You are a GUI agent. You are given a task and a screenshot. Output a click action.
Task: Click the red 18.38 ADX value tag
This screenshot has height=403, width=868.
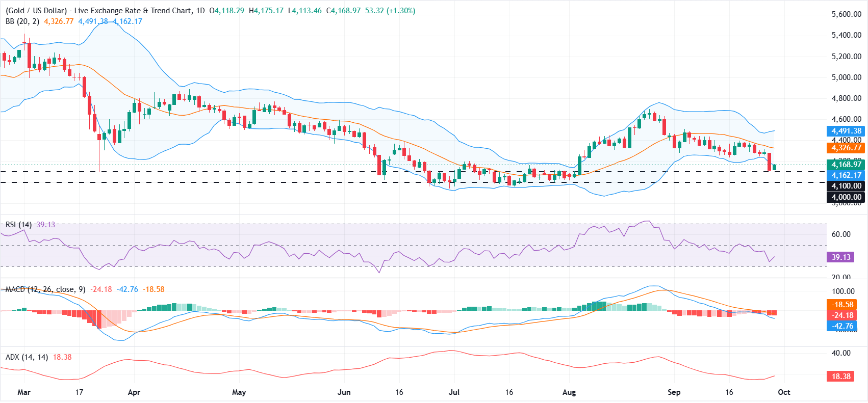coord(841,377)
